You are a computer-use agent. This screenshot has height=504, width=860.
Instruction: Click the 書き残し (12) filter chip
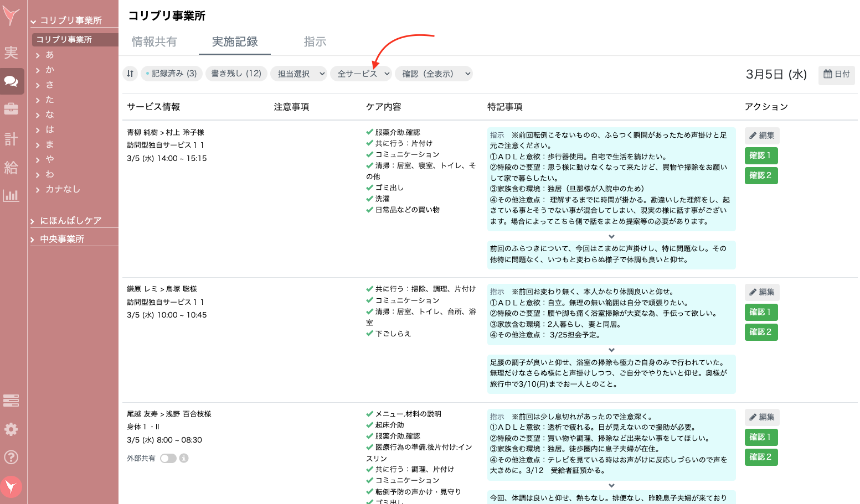236,74
